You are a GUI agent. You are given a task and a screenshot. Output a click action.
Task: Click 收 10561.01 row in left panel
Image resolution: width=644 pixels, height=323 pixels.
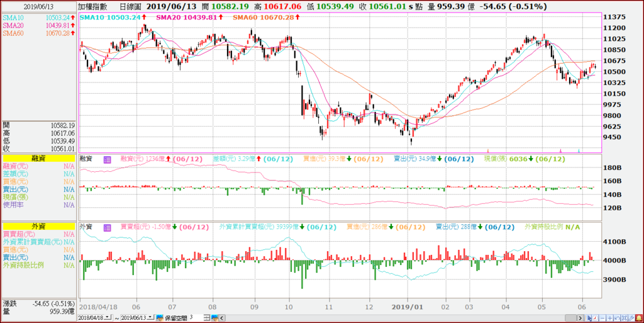click(x=38, y=149)
